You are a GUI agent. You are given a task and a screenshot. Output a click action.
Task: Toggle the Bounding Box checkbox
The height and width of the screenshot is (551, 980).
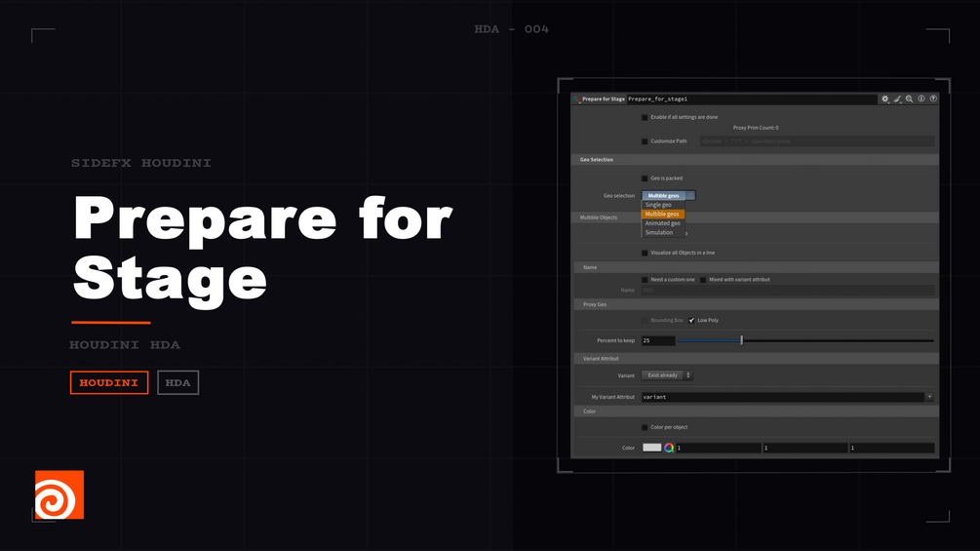coord(645,321)
